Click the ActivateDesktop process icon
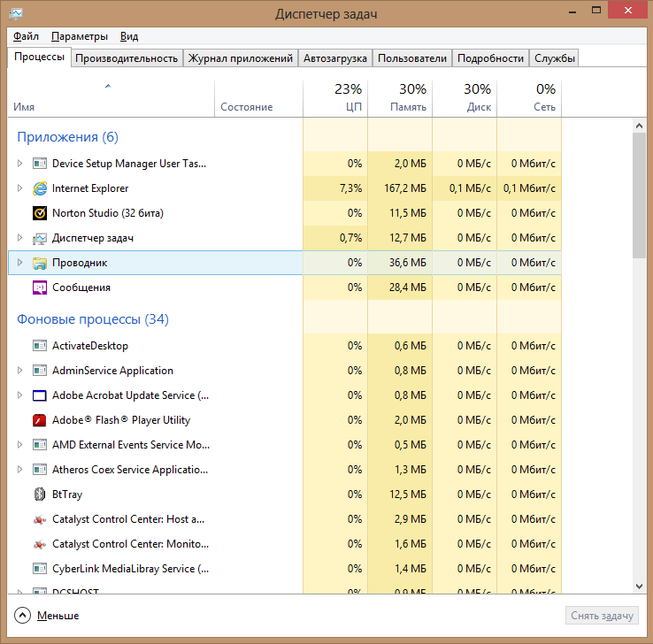653x644 pixels. [40, 346]
